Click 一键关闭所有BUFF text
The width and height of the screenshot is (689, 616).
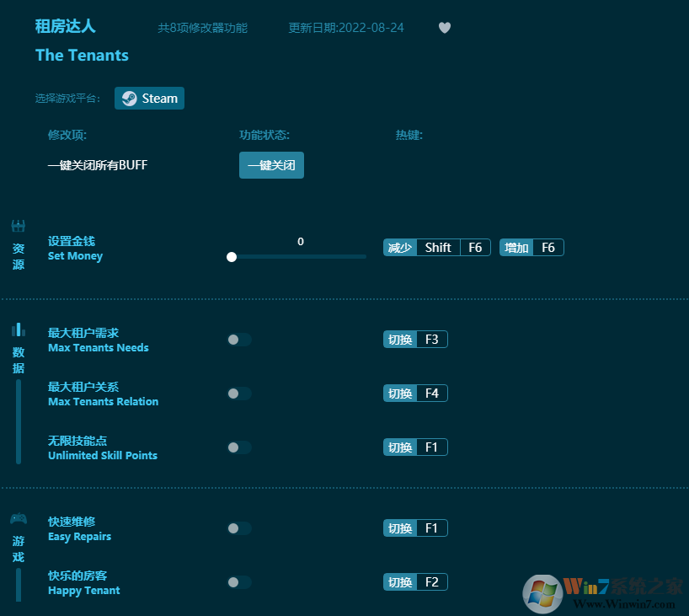tap(98, 165)
